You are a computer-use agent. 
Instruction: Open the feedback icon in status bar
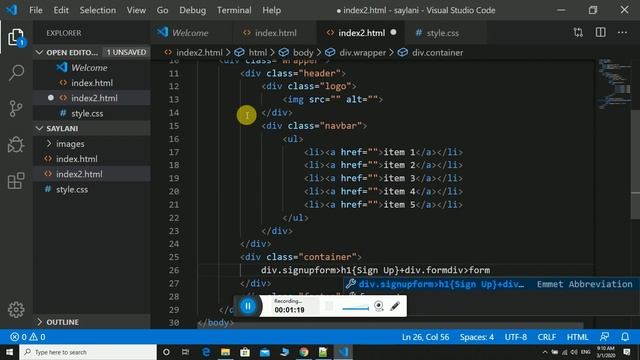[x=604, y=337]
